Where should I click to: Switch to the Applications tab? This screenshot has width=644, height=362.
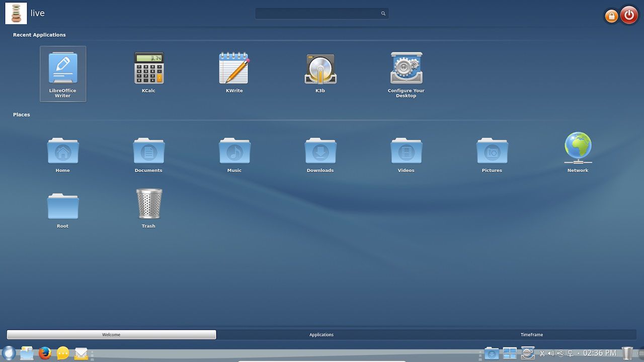[321, 334]
